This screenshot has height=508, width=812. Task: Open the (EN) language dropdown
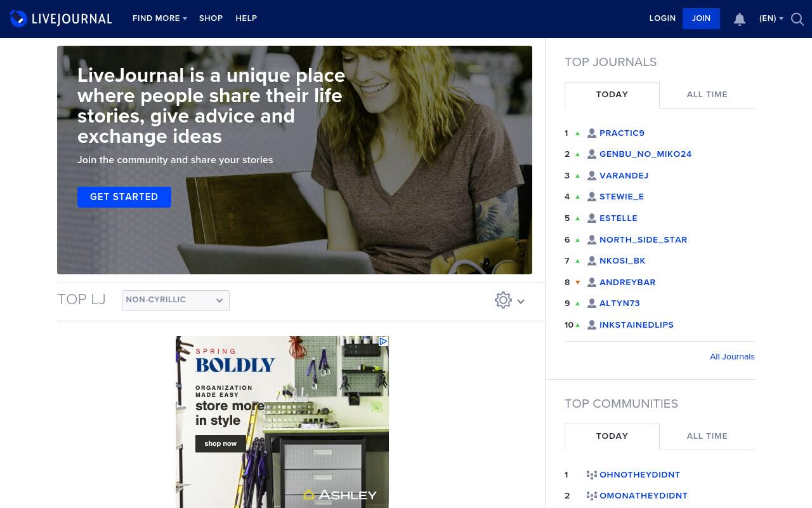tap(771, 18)
